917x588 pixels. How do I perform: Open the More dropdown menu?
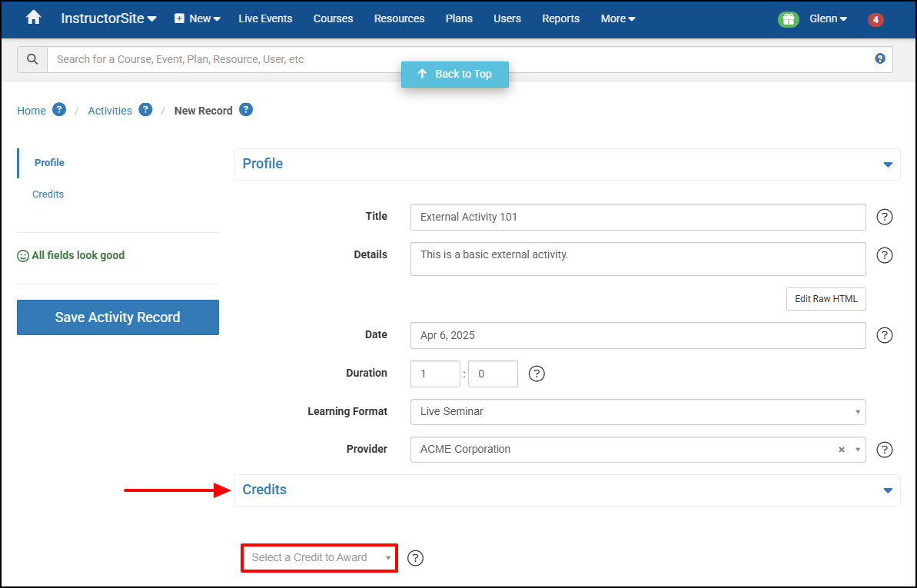617,18
